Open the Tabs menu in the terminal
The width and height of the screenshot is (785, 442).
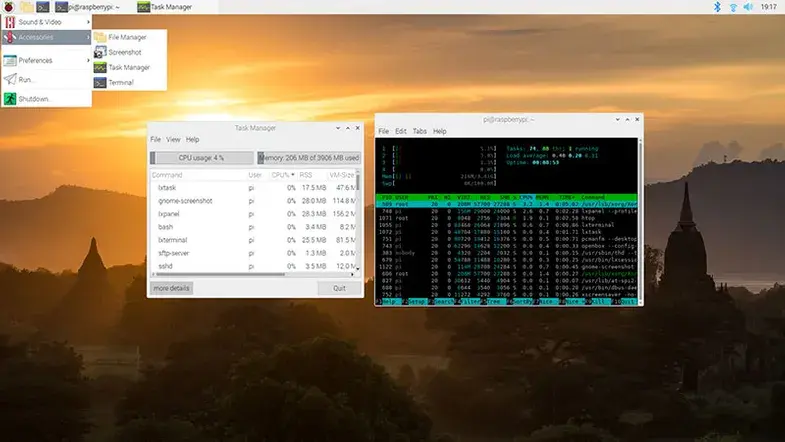[x=420, y=131]
